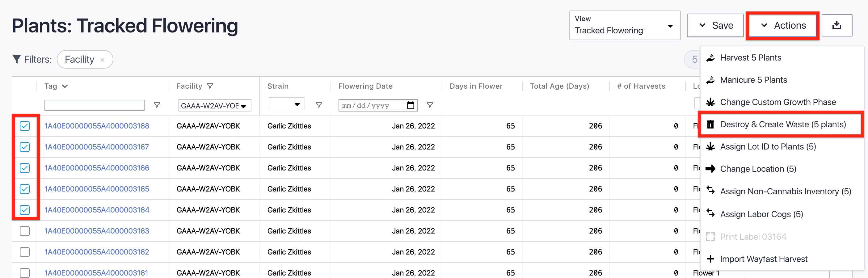Screen dimensions: 868x278
Task: Open plant tag link ending in 3165
Action: [97, 189]
